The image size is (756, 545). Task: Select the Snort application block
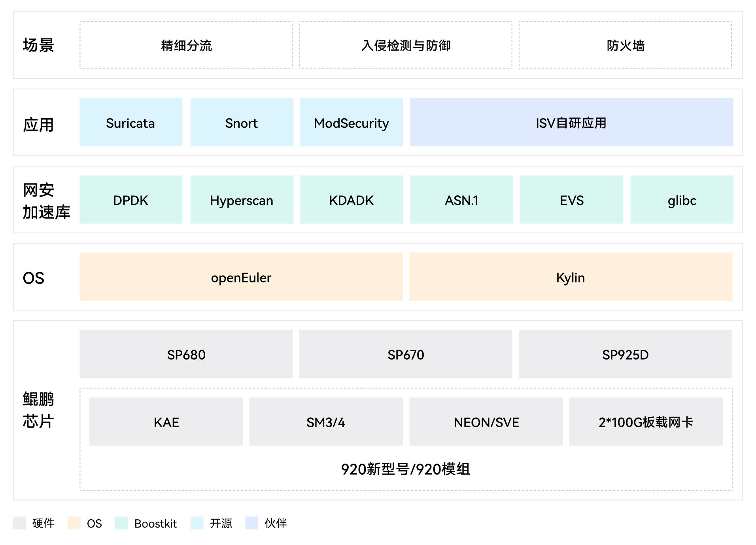242,123
